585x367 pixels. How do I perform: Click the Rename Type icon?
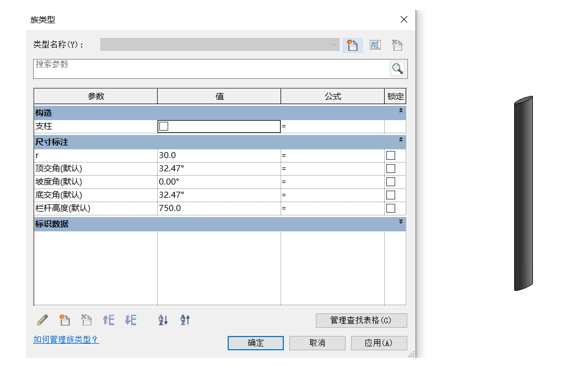point(375,45)
